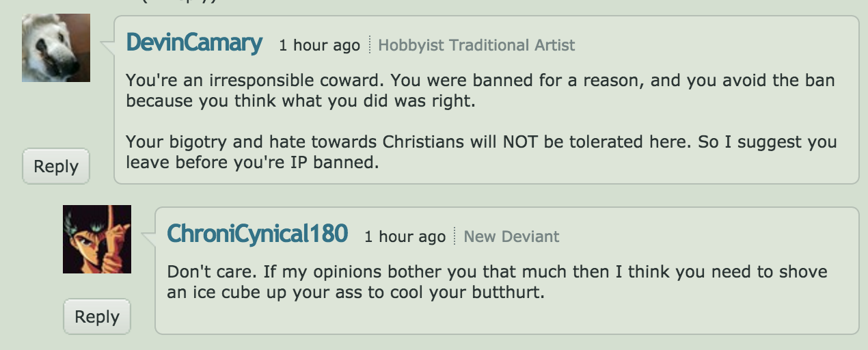Click the dotted separator before New Deviant
Image resolution: width=868 pixels, height=350 pixels.
pyautogui.click(x=455, y=237)
